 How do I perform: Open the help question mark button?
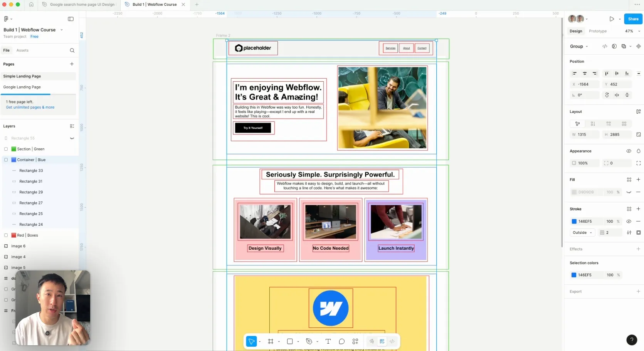tap(632, 340)
